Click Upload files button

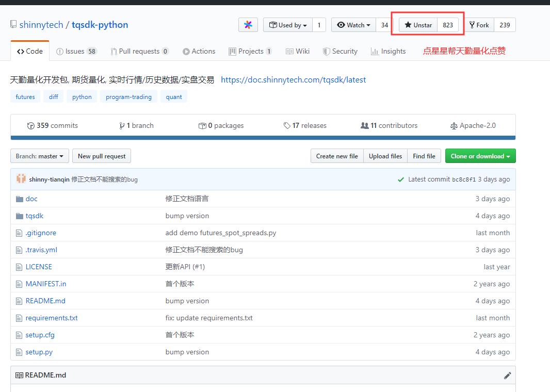point(385,156)
